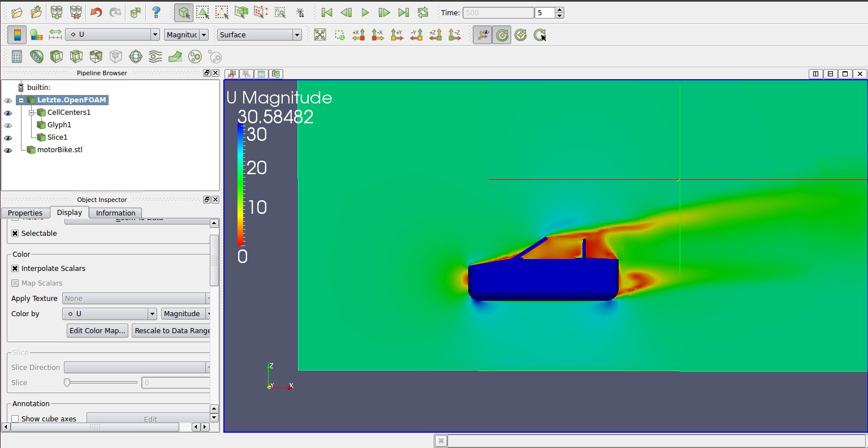
Task: Open a data file with the folder icon
Action: tap(17, 12)
